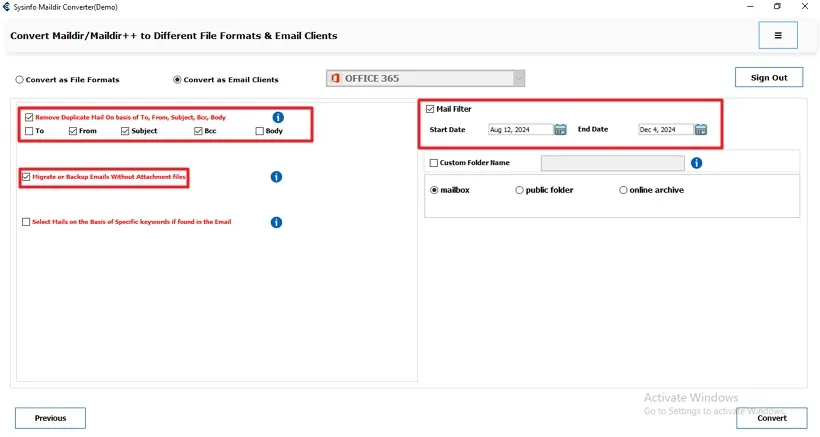Open the Start Date calendar picker icon
The image size is (820, 437).
point(560,129)
